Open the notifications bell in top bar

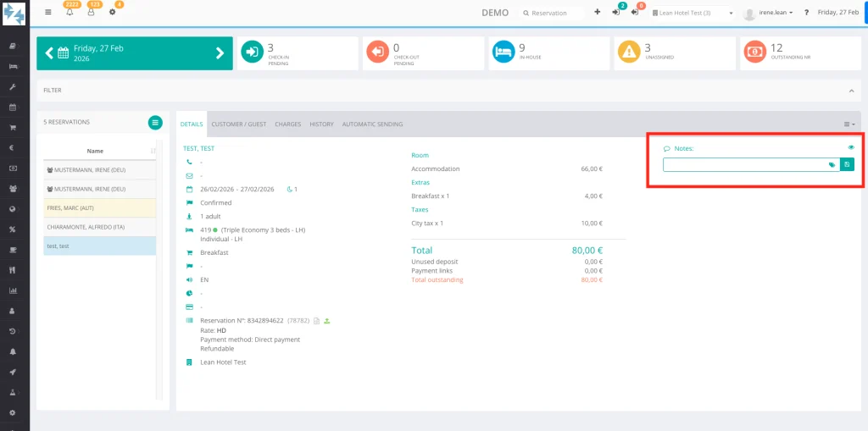tap(70, 13)
